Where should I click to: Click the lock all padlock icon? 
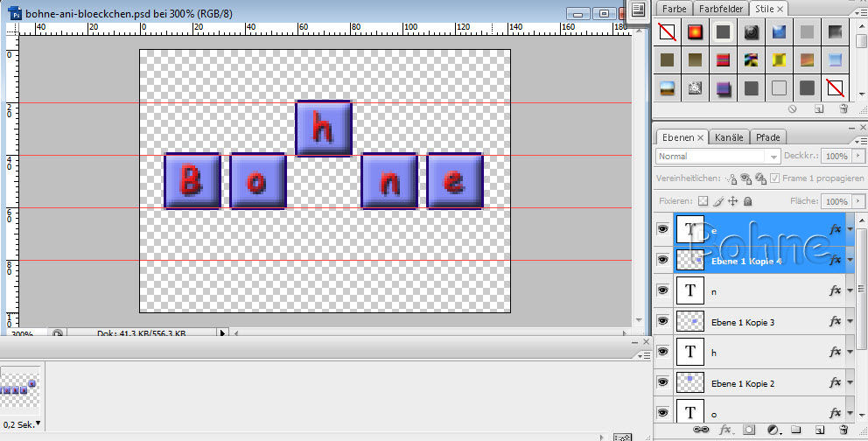[x=749, y=201]
